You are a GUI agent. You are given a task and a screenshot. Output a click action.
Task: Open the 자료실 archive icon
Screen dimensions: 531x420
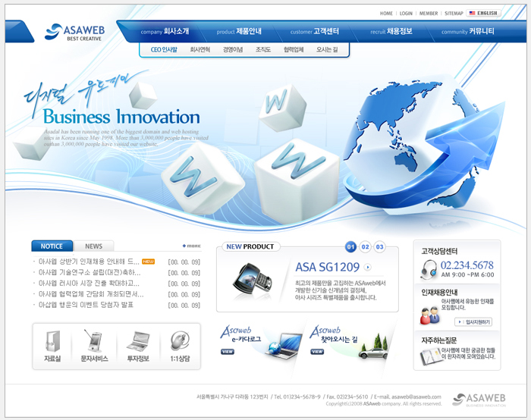click(52, 341)
